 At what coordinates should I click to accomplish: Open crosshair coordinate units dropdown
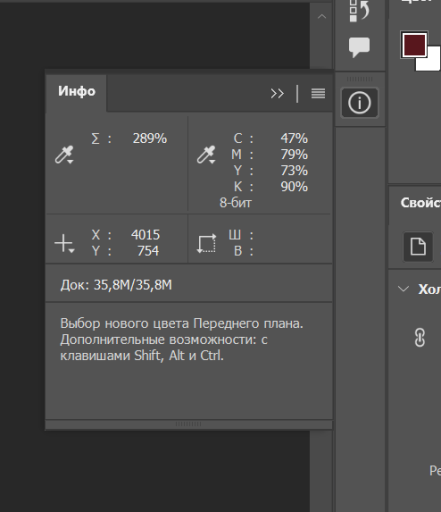[x=64, y=243]
